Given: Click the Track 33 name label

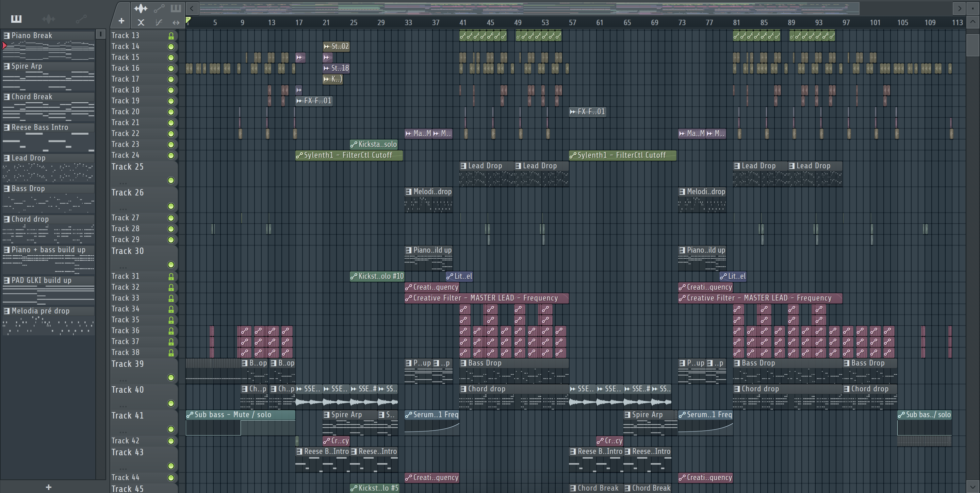Looking at the screenshot, I should 125,299.
